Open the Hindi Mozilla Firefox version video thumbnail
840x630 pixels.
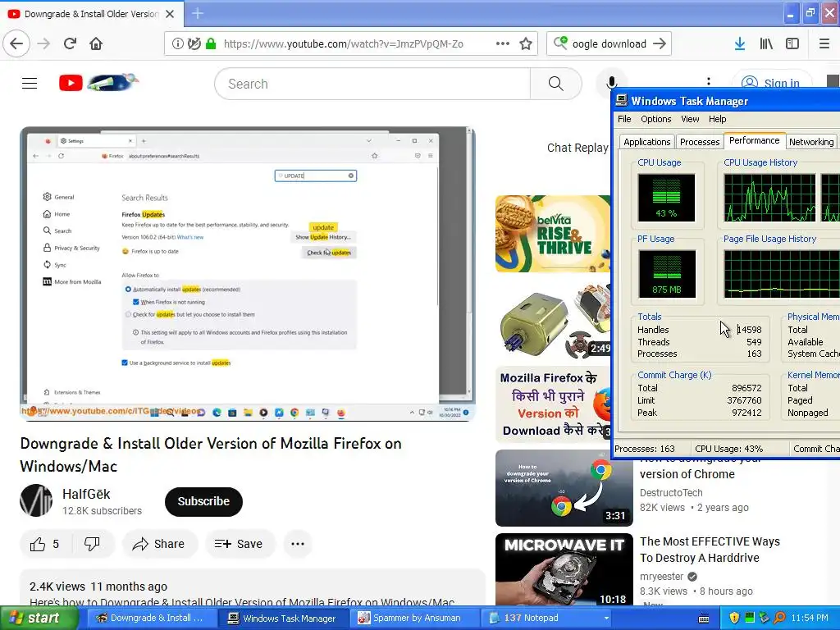[553, 404]
